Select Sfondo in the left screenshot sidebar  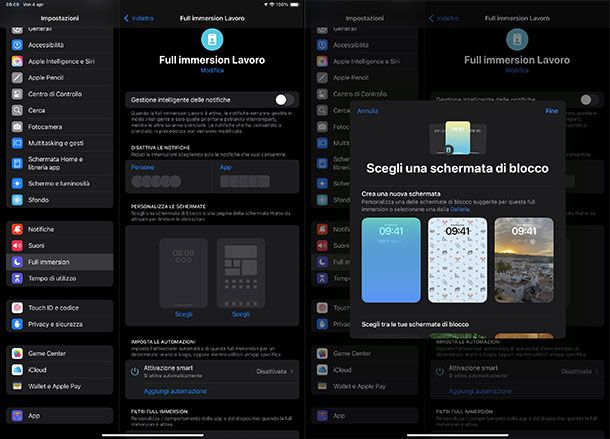coord(60,200)
